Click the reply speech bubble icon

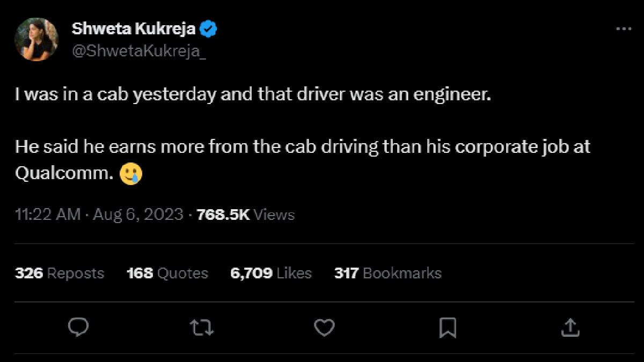pos(78,327)
